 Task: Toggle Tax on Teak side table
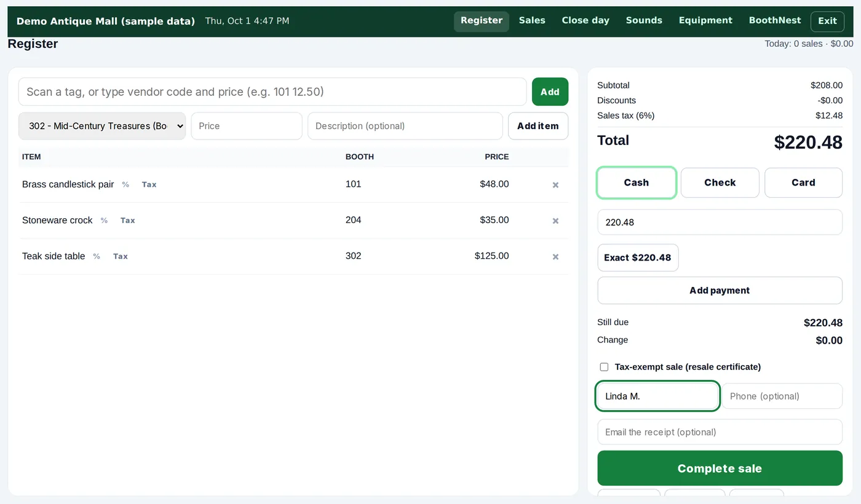pos(120,256)
